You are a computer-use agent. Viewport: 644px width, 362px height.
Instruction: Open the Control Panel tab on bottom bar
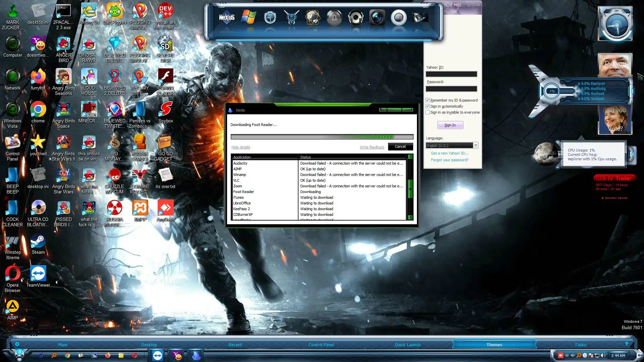point(321,345)
